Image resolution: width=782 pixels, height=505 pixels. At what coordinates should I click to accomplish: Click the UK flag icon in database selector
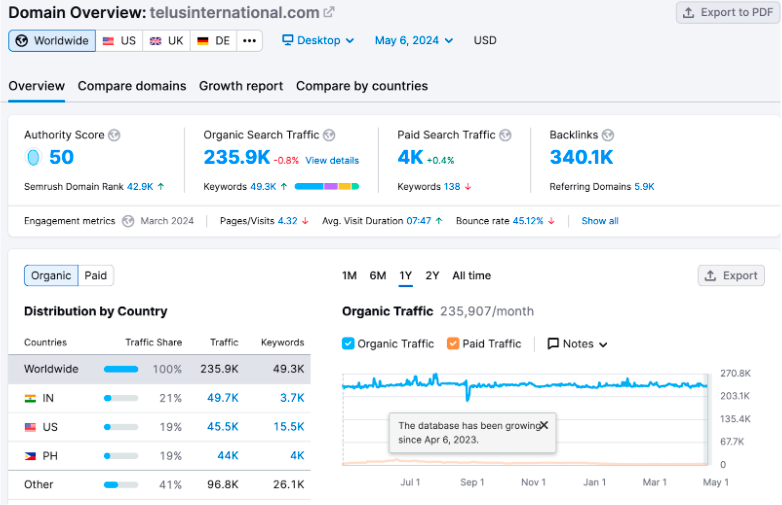156,41
